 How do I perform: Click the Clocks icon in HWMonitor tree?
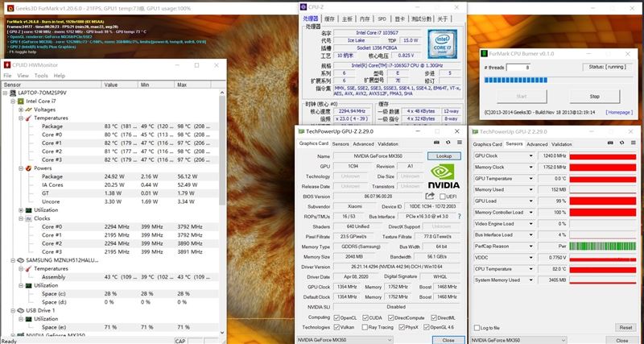point(29,218)
